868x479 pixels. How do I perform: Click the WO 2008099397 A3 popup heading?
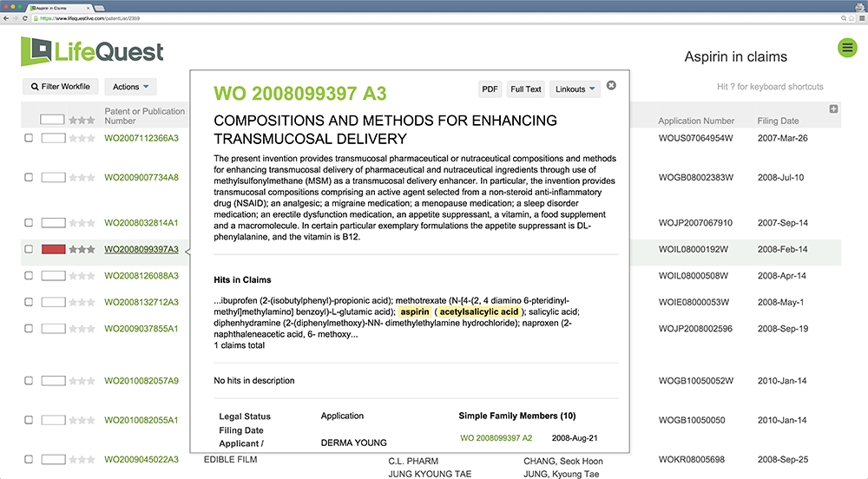point(300,94)
